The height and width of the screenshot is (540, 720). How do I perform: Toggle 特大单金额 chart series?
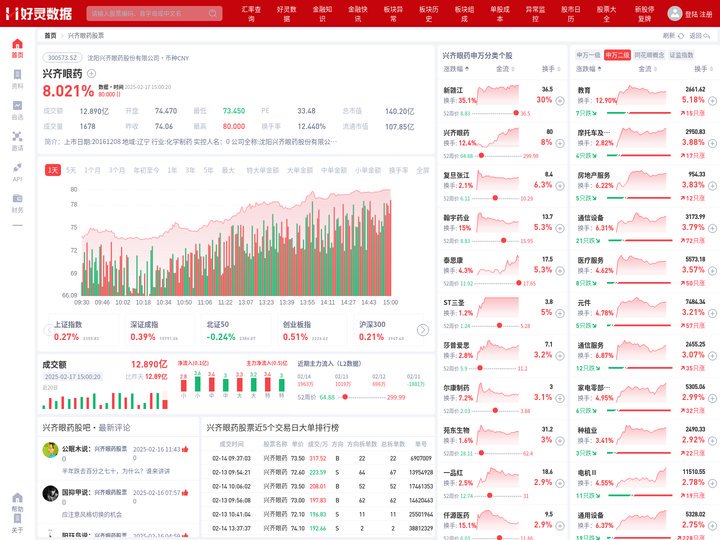point(262,170)
